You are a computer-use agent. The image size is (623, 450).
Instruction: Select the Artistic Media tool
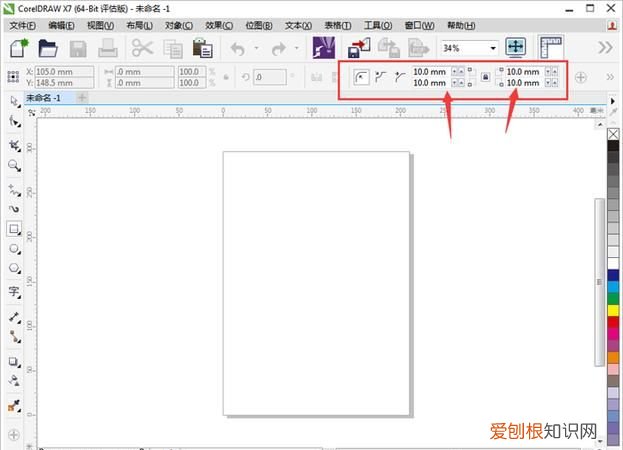tap(15, 209)
